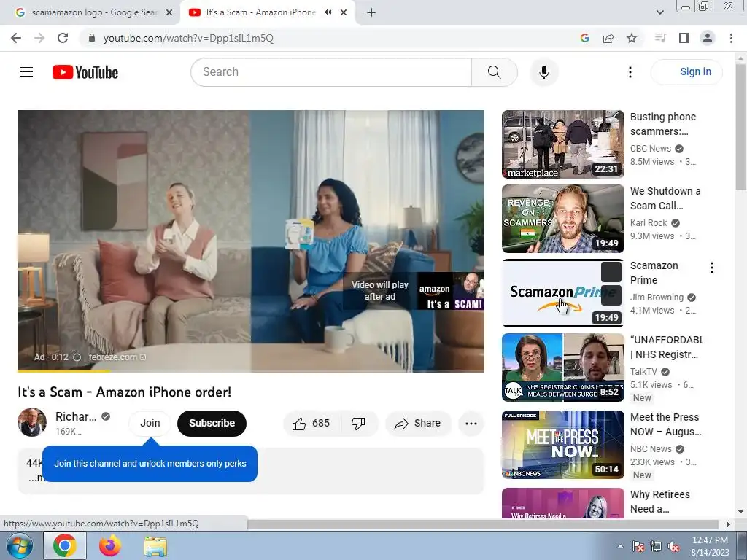Open the media control toolbar icon
747x560 pixels.
[660, 38]
